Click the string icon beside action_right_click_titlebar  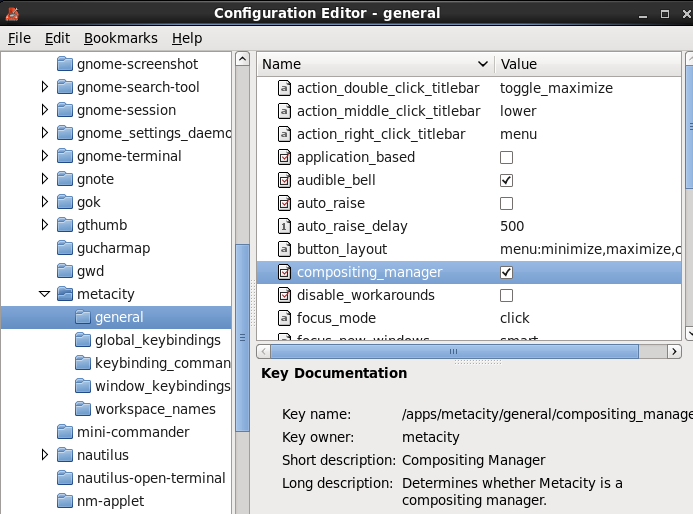point(285,134)
